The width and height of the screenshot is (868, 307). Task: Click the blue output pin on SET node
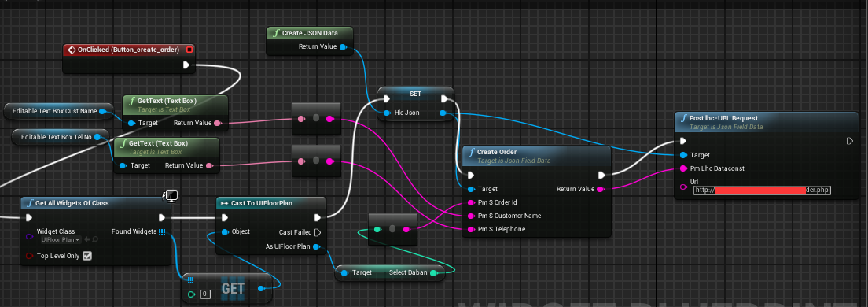[x=443, y=113]
